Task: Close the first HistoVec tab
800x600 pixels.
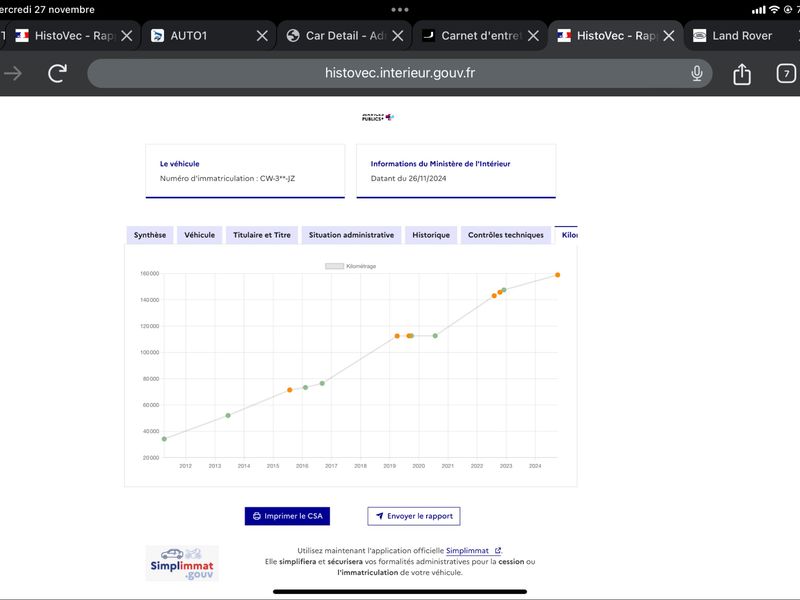Action: tap(127, 36)
